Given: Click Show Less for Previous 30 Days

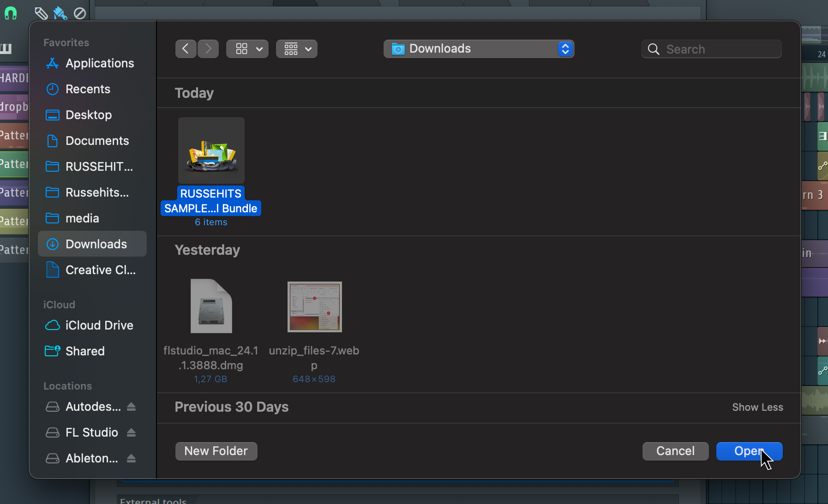Looking at the screenshot, I should coord(757,407).
